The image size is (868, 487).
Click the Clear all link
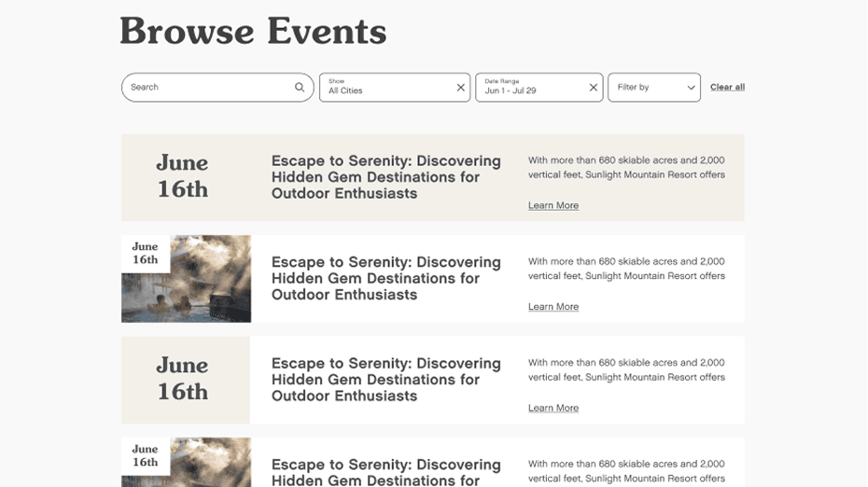click(x=727, y=87)
